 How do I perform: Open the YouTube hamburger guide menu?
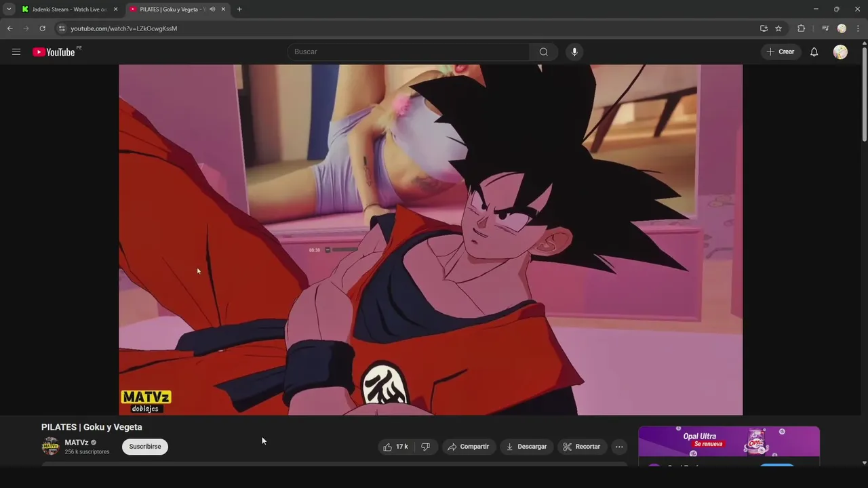(16, 52)
